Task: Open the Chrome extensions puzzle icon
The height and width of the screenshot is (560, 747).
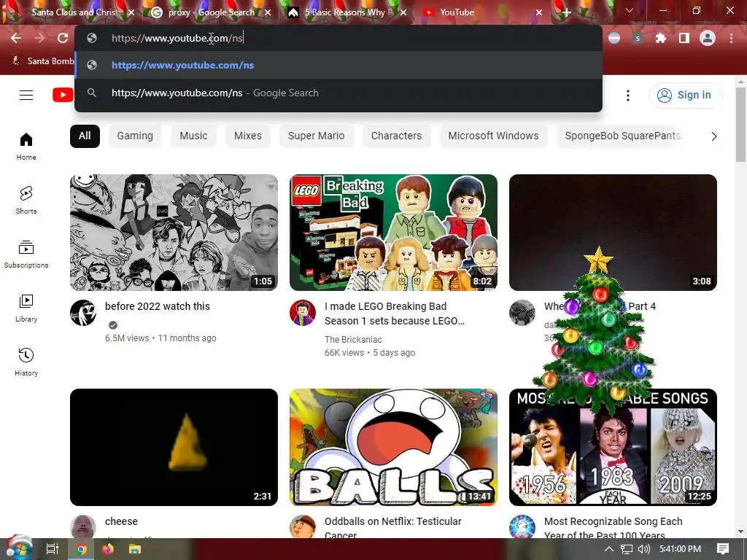Action: pyautogui.click(x=661, y=38)
